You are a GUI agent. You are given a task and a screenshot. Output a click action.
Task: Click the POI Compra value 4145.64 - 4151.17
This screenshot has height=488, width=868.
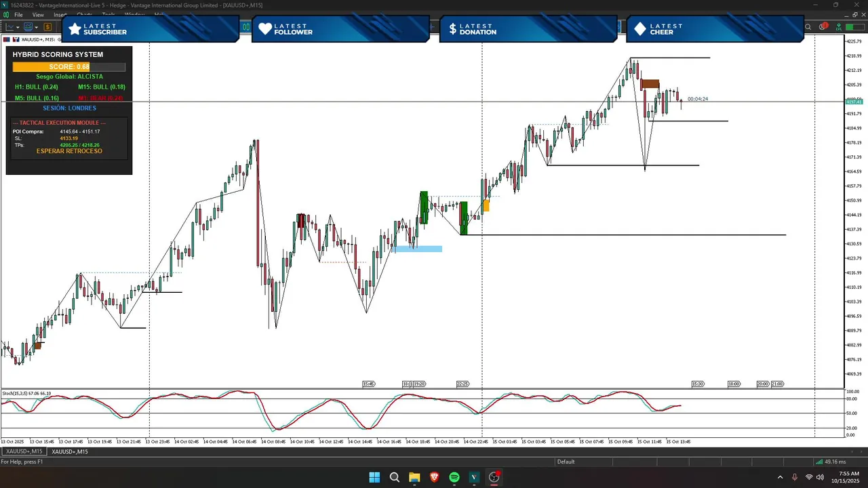click(80, 131)
